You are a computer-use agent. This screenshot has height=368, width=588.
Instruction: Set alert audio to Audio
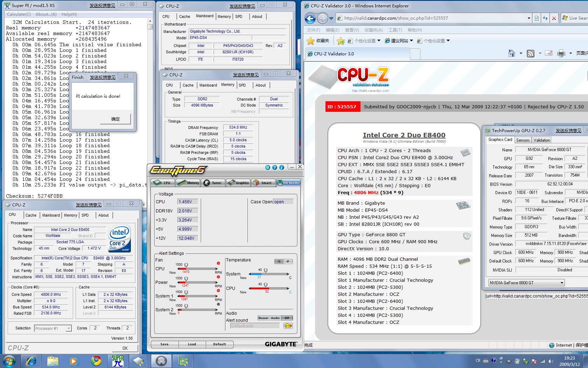[275, 318]
